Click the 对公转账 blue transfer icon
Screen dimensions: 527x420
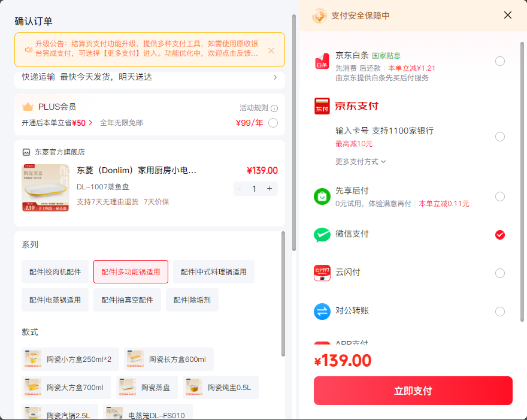coord(322,312)
